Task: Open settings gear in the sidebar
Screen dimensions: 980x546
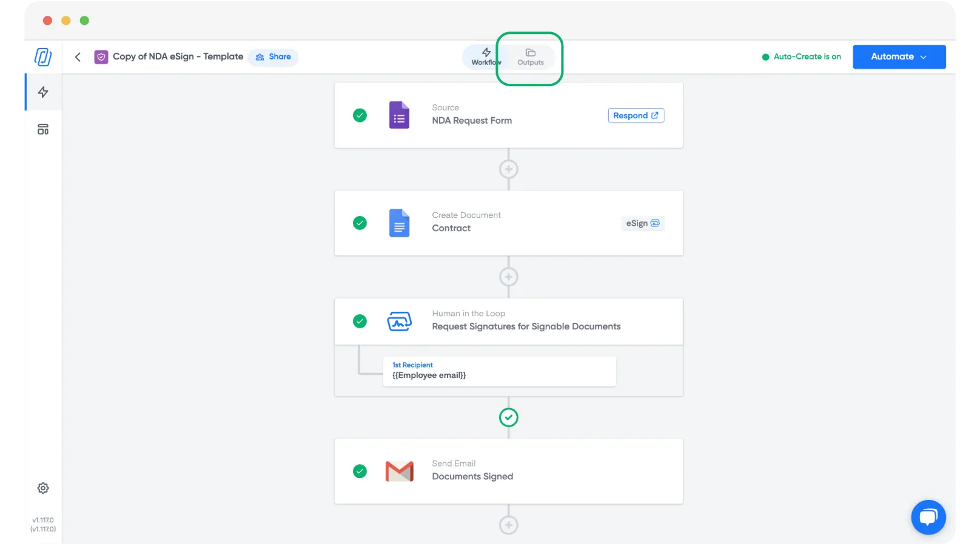Action: coord(43,488)
